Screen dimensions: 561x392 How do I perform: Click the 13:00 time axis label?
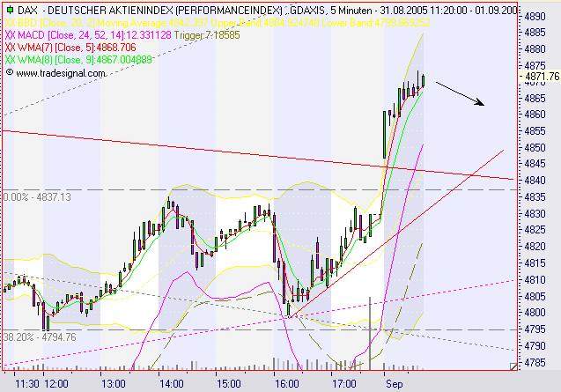pyautogui.click(x=113, y=384)
